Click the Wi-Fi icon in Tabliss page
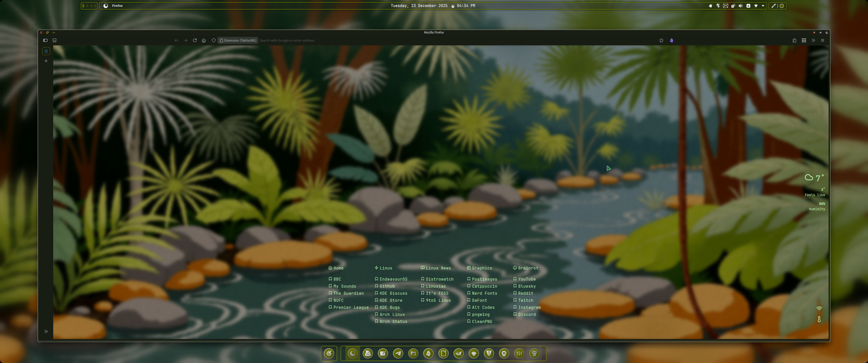 pos(819,309)
